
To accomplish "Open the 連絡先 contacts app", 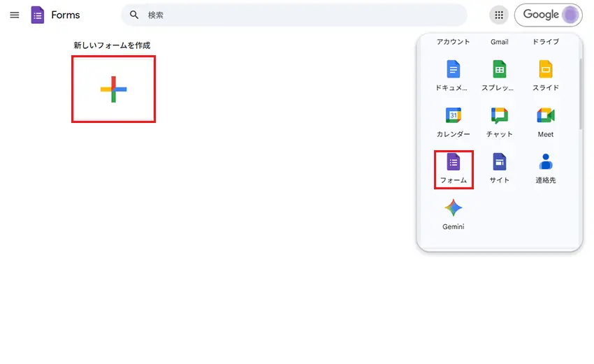I will tap(546, 168).
